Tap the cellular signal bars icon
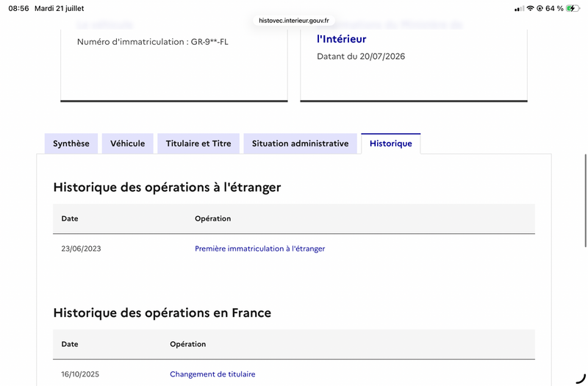The width and height of the screenshot is (588, 386). [520, 9]
